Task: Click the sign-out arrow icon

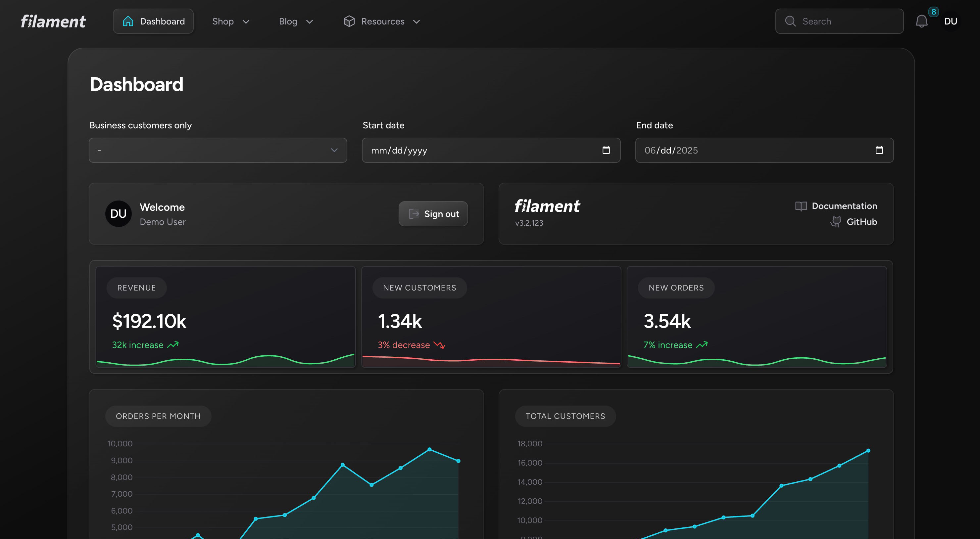Action: 414,214
